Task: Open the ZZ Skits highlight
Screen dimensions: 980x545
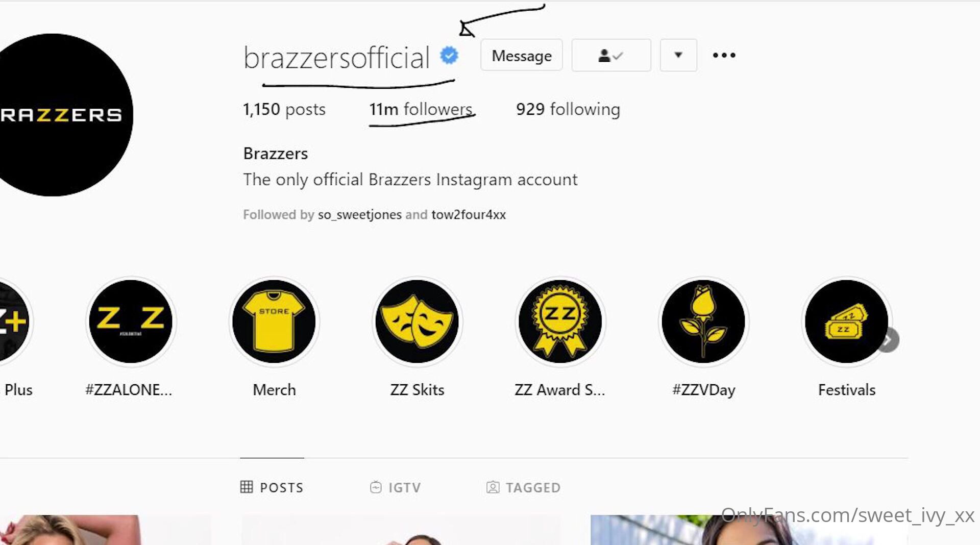Action: pyautogui.click(x=417, y=321)
